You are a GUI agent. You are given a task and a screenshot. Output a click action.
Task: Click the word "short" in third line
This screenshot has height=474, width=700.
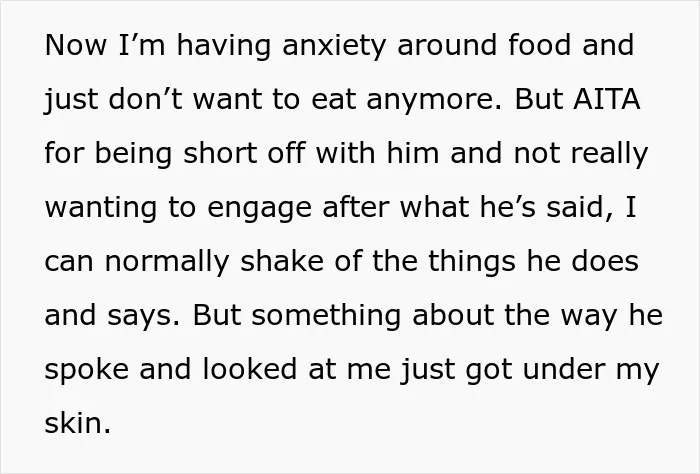220,152
